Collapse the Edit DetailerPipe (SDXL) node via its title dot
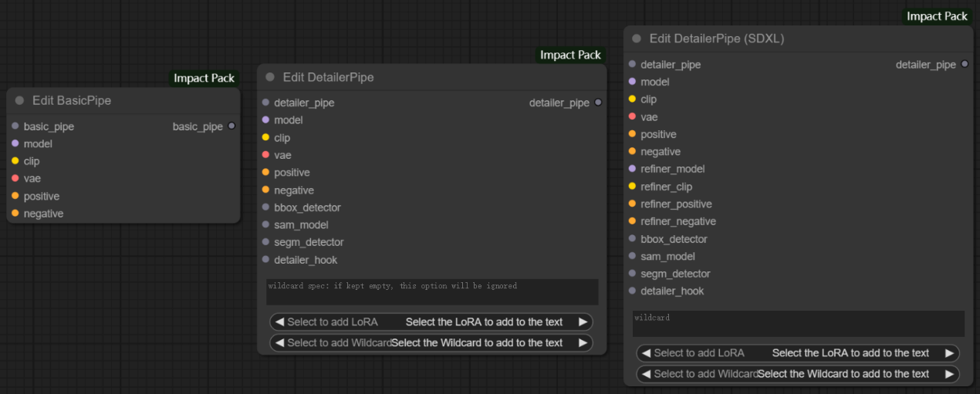Screen dimensions: 980x394 [637, 39]
